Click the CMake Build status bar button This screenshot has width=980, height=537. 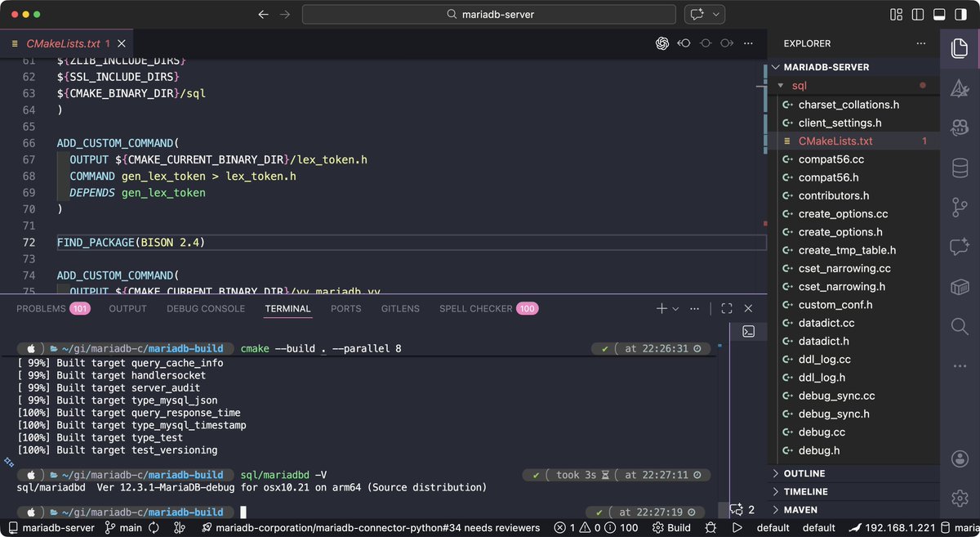[671, 528]
